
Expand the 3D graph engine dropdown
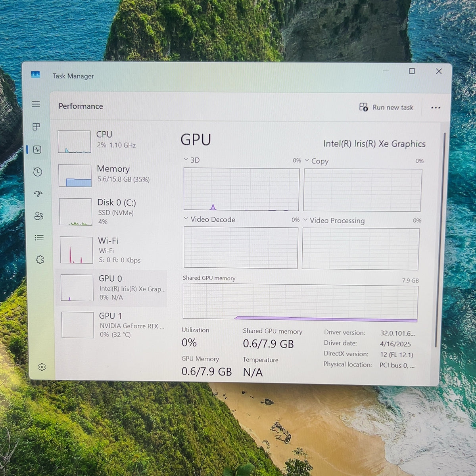click(x=191, y=160)
